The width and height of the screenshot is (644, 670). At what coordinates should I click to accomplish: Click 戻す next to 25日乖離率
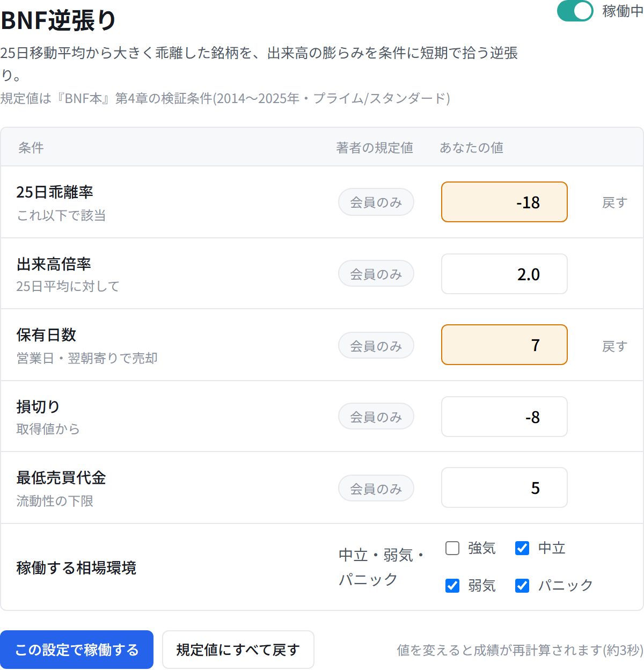(614, 203)
